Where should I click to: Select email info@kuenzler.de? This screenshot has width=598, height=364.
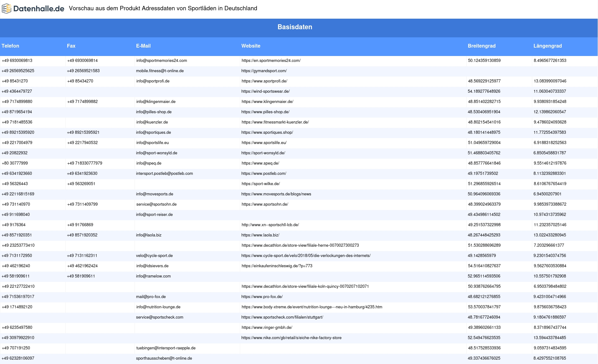click(x=152, y=122)
